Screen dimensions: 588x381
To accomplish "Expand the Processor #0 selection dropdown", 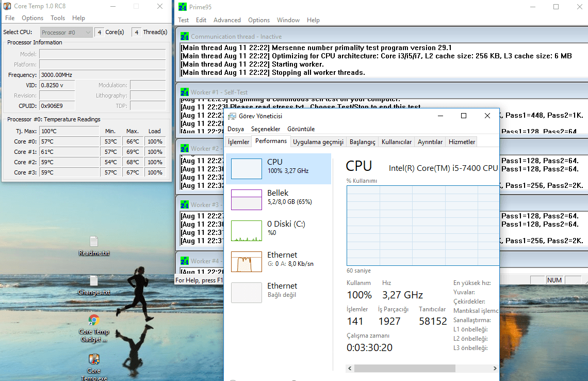I will [x=66, y=33].
